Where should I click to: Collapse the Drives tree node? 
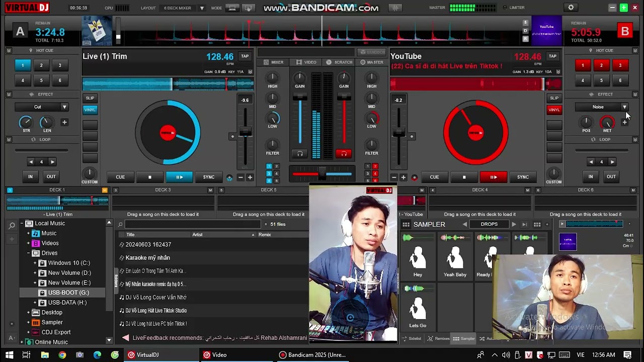click(x=29, y=253)
